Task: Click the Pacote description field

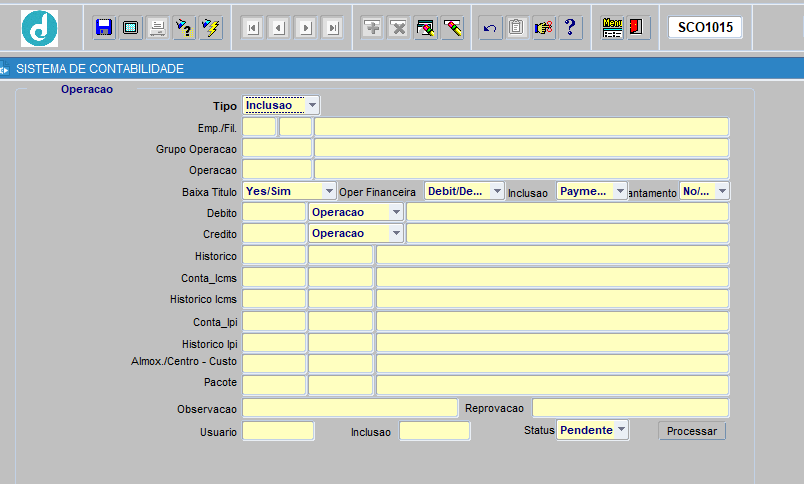Action: point(553,385)
